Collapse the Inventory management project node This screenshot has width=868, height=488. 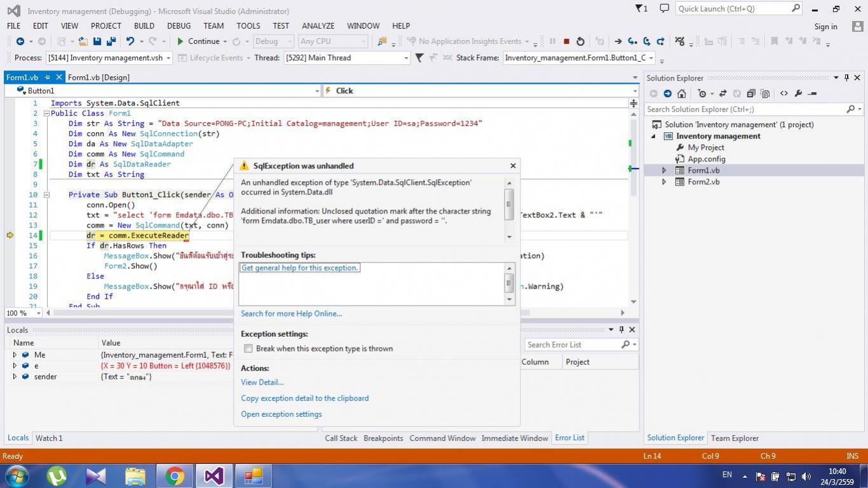click(x=653, y=136)
